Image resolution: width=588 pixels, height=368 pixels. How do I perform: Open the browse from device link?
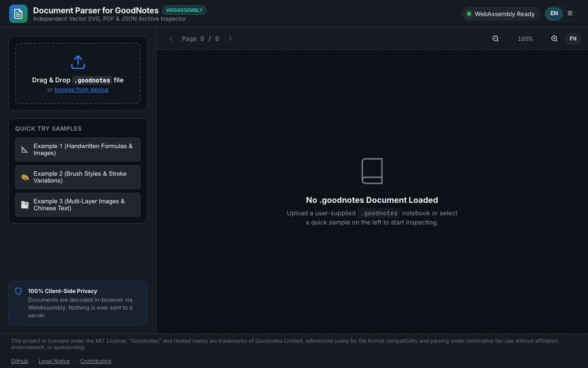point(81,90)
